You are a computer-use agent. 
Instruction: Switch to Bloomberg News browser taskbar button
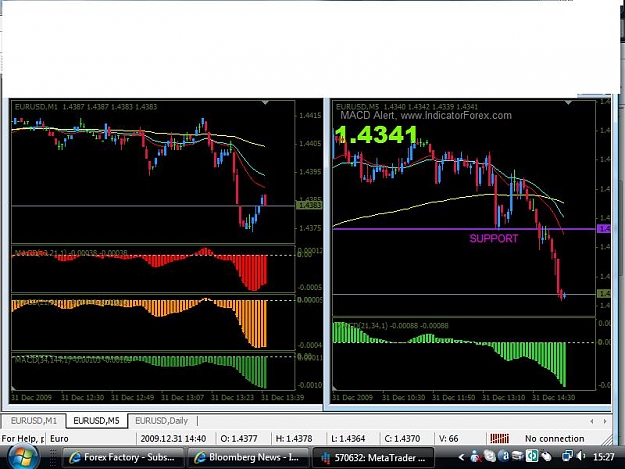pyautogui.click(x=248, y=457)
